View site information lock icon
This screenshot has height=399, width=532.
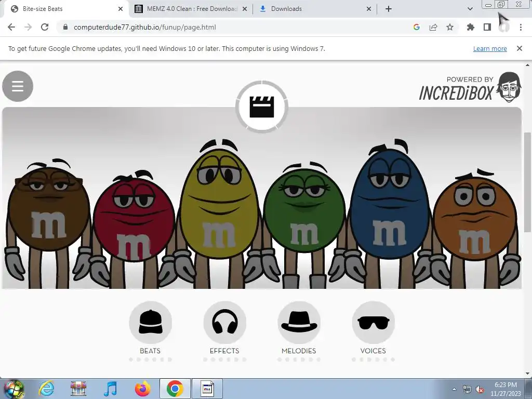[x=65, y=27]
